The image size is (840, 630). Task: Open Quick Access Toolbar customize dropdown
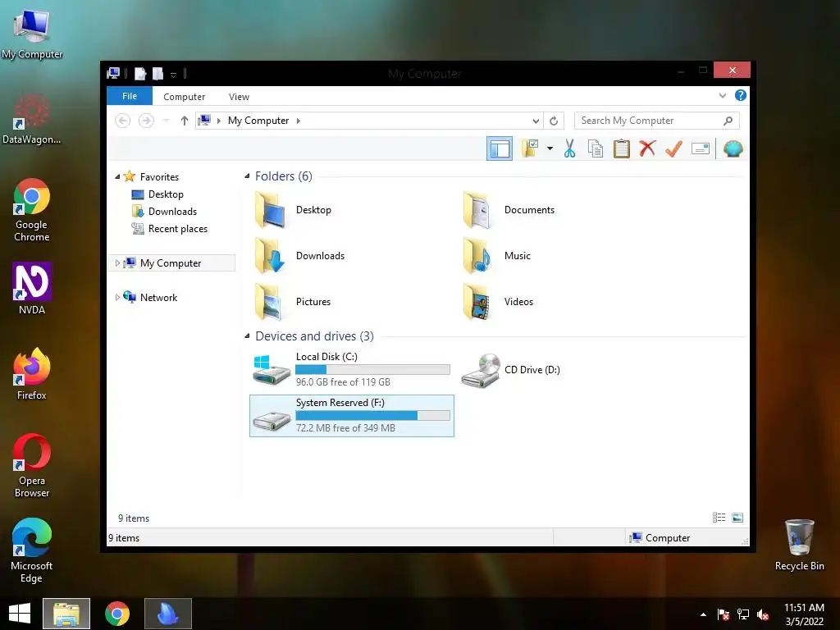(174, 75)
